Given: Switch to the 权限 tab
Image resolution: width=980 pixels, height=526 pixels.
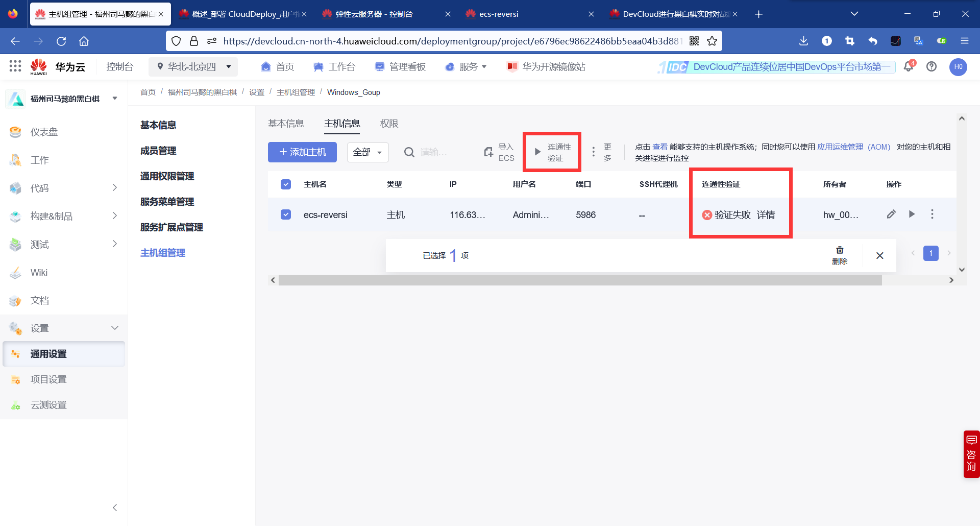Looking at the screenshot, I should (x=389, y=123).
